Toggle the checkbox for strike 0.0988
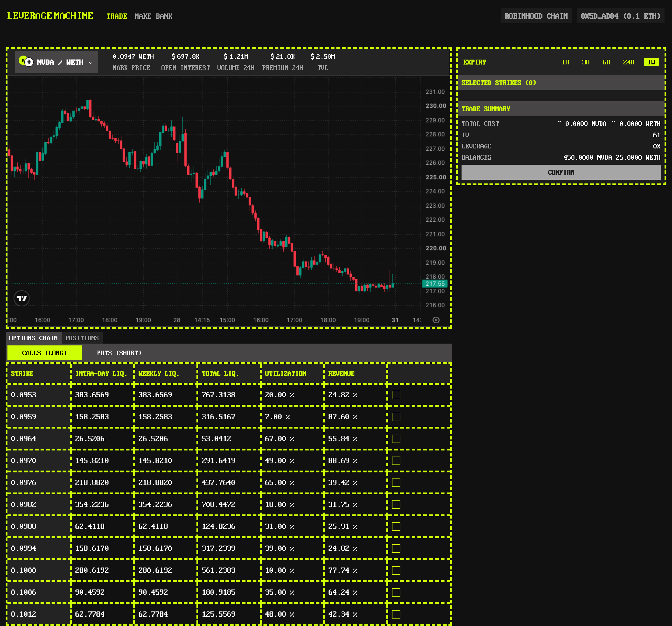The height and width of the screenshot is (626, 672). pos(396,527)
